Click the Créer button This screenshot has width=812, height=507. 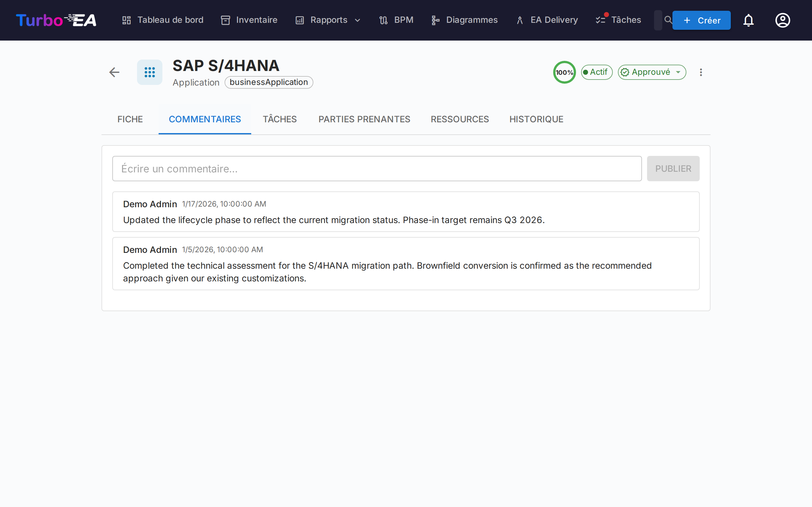702,20
